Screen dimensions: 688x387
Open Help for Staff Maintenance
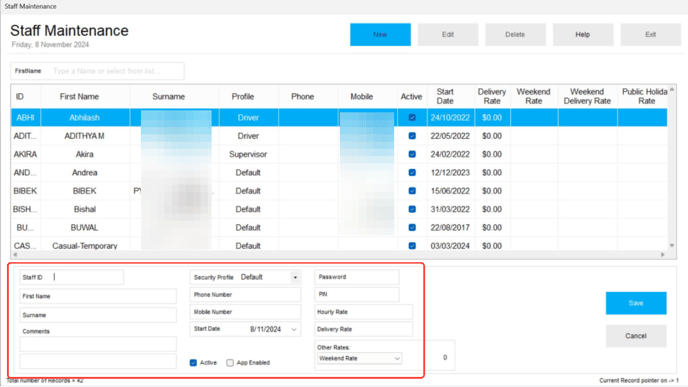click(583, 35)
